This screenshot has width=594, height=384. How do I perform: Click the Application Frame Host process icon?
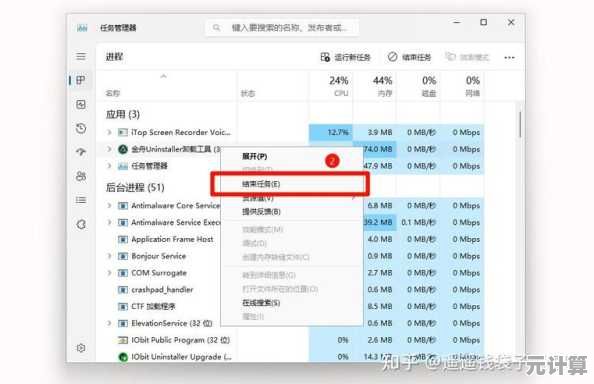(122, 239)
